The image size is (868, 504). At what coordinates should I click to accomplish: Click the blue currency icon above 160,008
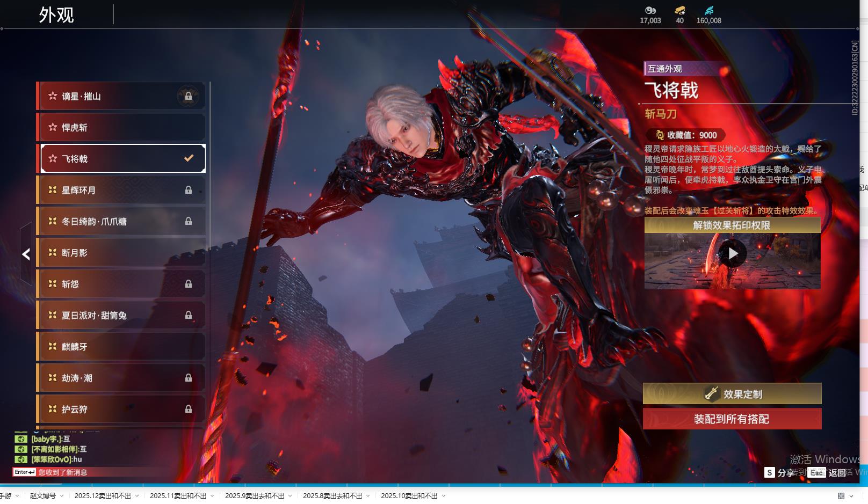709,10
